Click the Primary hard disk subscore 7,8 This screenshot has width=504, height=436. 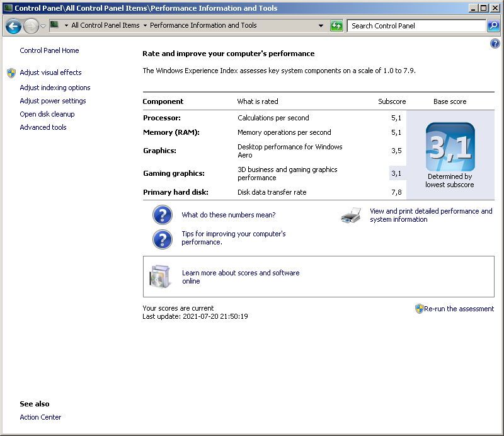pyautogui.click(x=396, y=192)
